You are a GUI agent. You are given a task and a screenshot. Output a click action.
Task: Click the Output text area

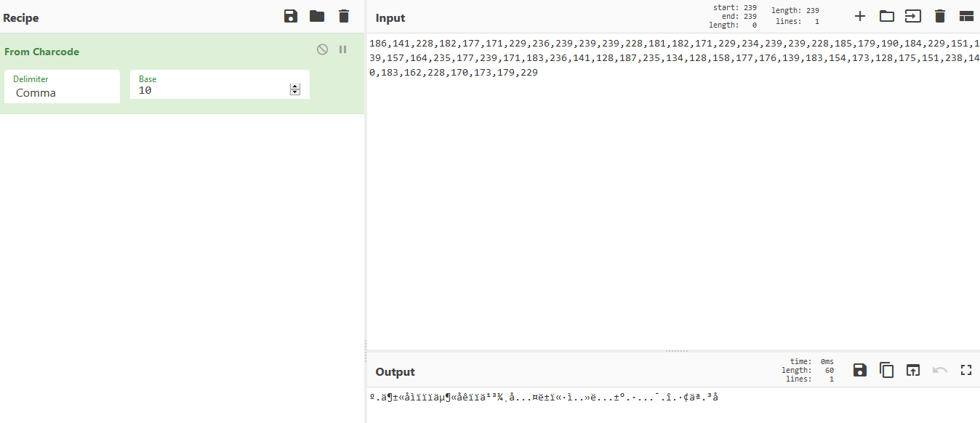point(672,407)
